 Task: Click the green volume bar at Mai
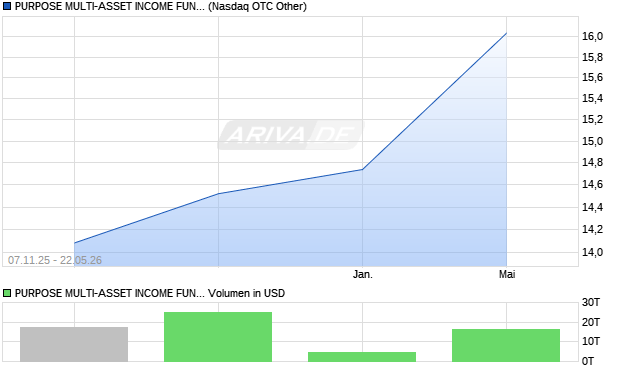pos(506,345)
